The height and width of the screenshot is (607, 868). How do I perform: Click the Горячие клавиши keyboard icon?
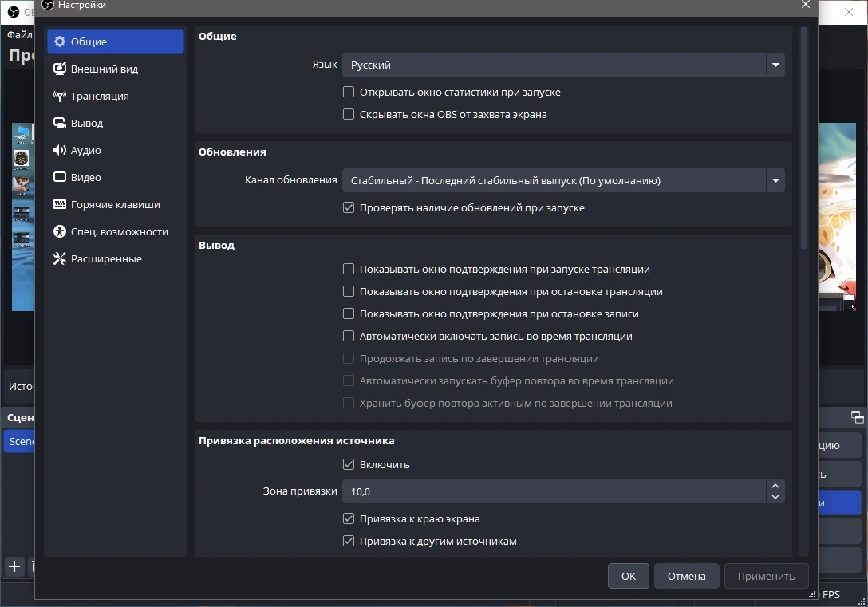pyautogui.click(x=59, y=204)
